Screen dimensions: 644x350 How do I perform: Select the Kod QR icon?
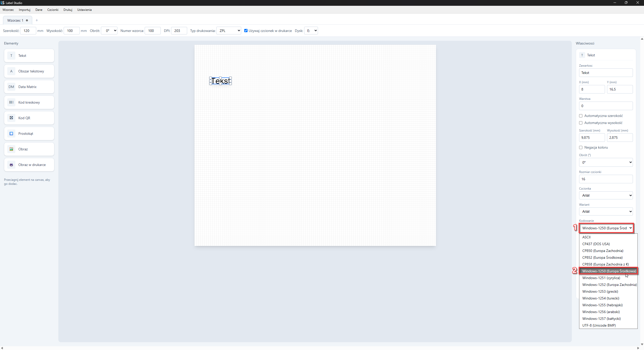[x=11, y=118]
